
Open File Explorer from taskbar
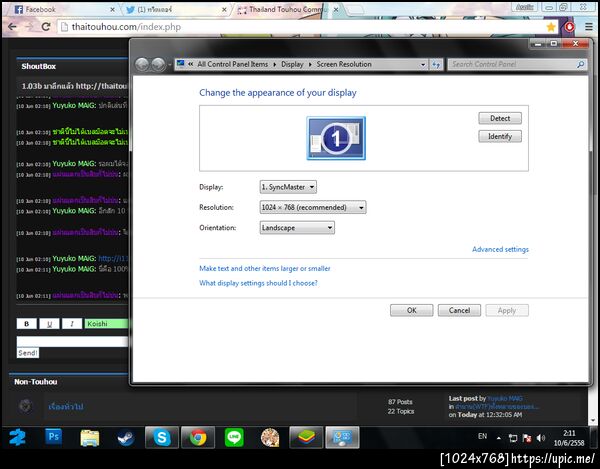90,438
